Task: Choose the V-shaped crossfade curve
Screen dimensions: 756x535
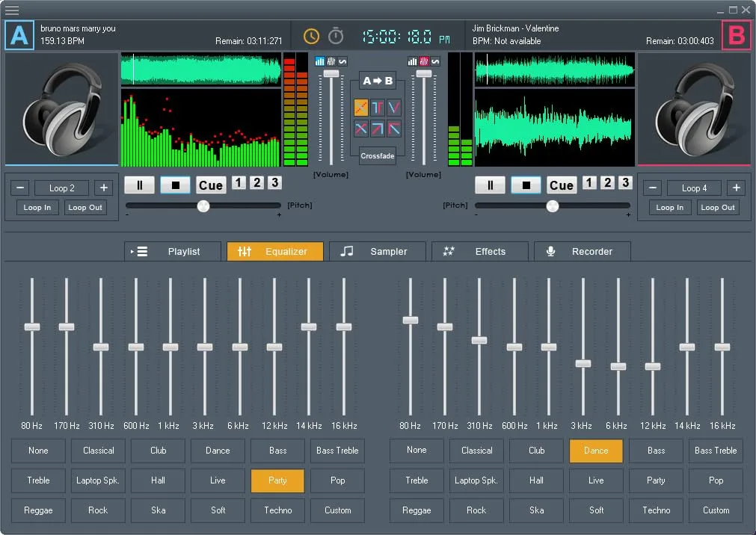Action: pos(394,107)
